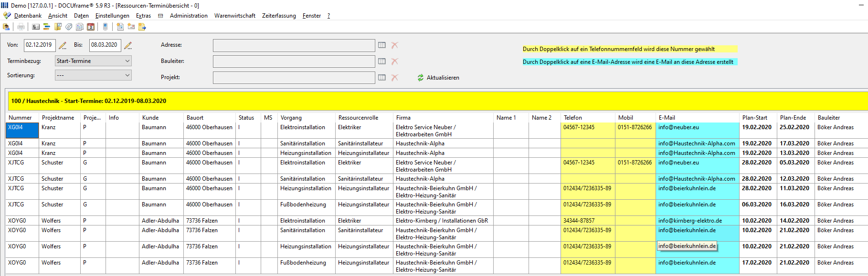868x276 pixels.
Task: Clear the Projekt field with red X
Action: pyautogui.click(x=395, y=78)
